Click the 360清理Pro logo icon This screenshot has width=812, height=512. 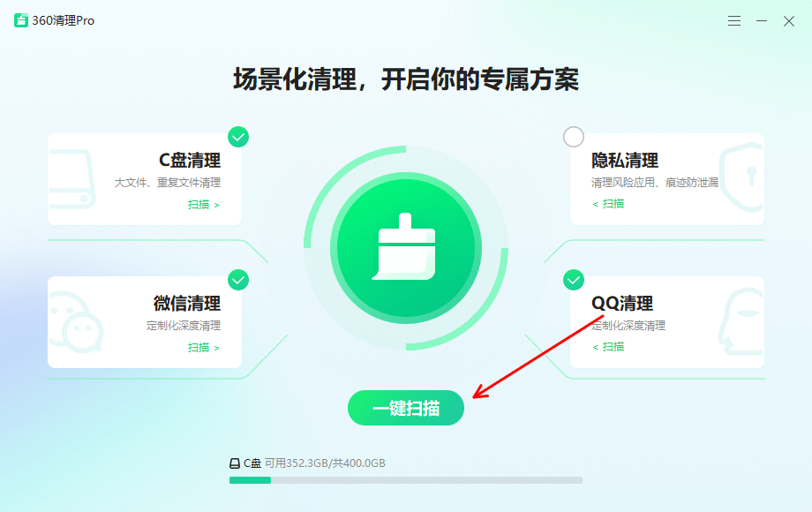point(20,20)
